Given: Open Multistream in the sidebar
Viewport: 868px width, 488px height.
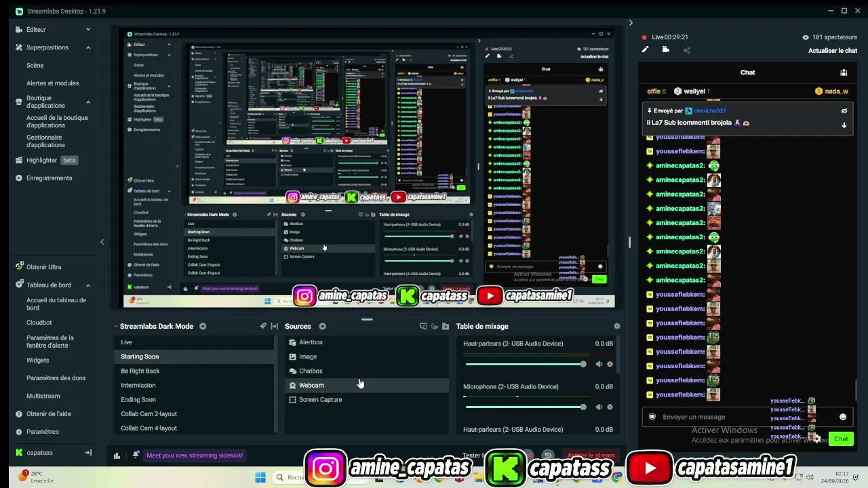Looking at the screenshot, I should tap(43, 396).
